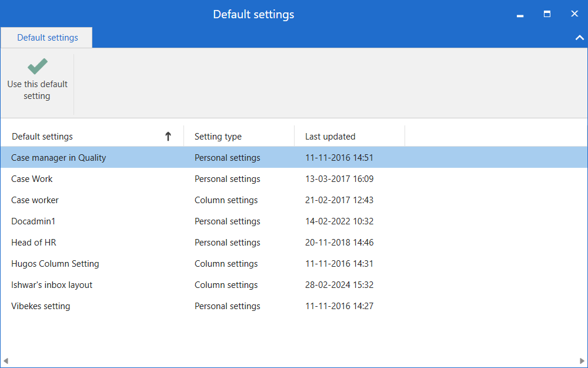The image size is (588, 368).
Task: Select the Head of HR setting
Action: (34, 243)
